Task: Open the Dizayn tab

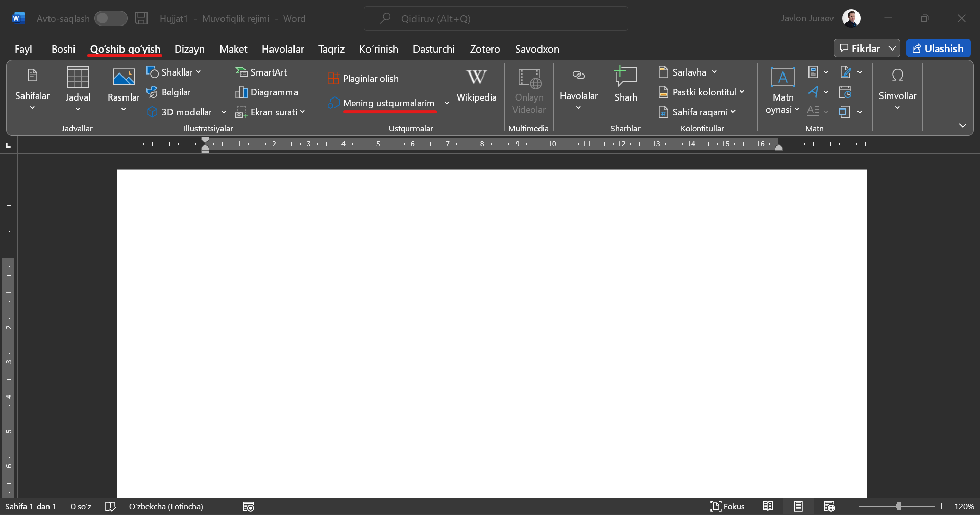Action: click(x=189, y=49)
